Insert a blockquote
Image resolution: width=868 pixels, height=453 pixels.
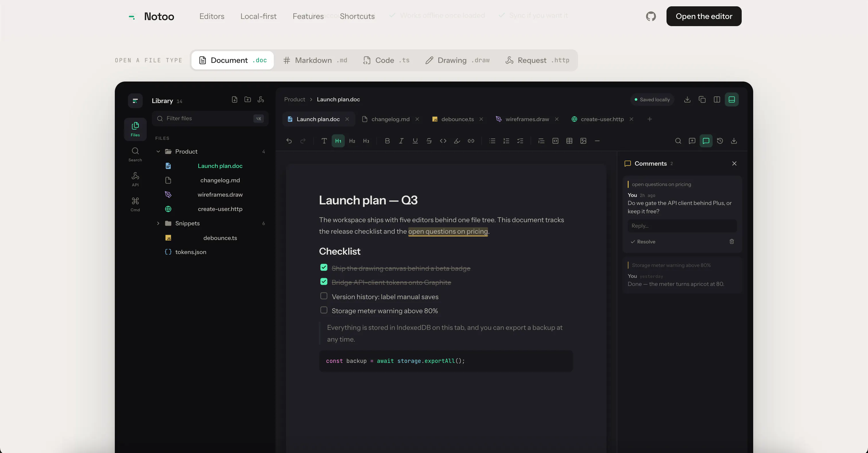point(541,141)
